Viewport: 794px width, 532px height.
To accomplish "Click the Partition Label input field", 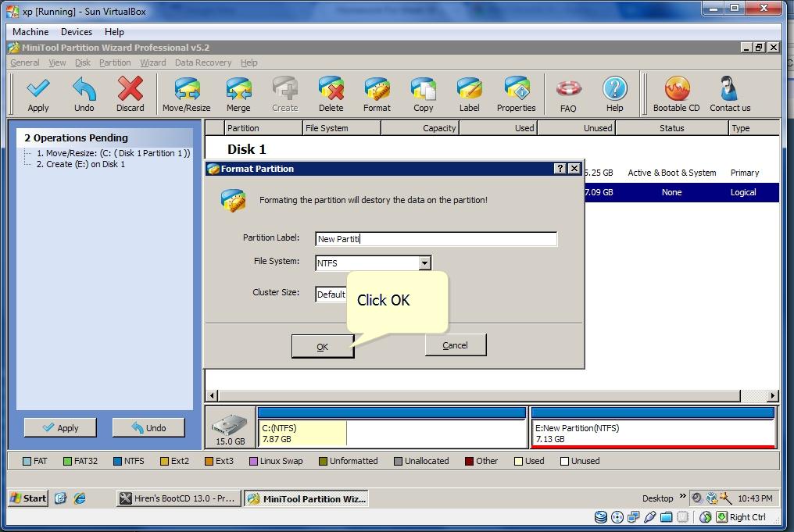I will (x=436, y=238).
